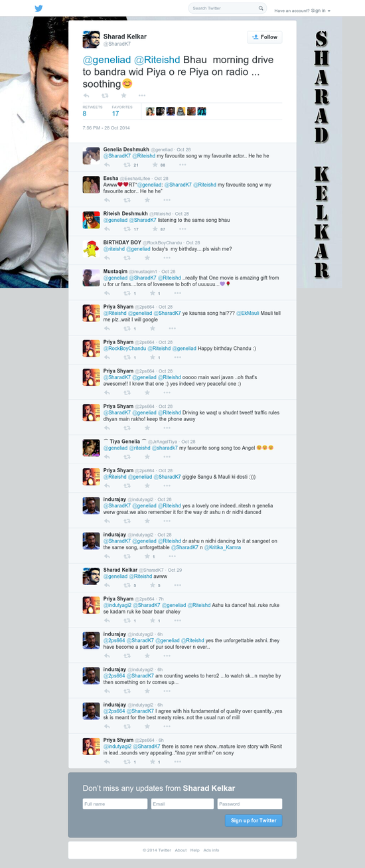Reply to Sharad Kelkar's main tweet
The height and width of the screenshot is (868, 365).
tap(86, 96)
